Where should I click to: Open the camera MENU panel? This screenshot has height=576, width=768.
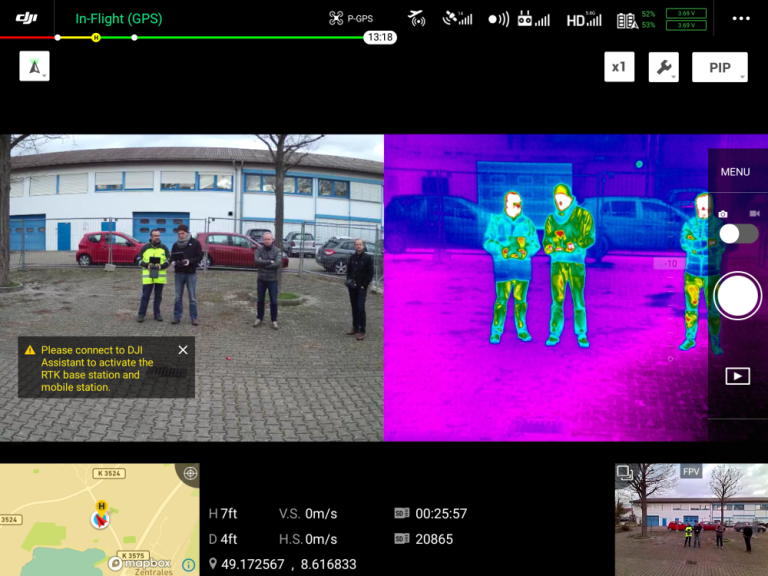tap(735, 172)
